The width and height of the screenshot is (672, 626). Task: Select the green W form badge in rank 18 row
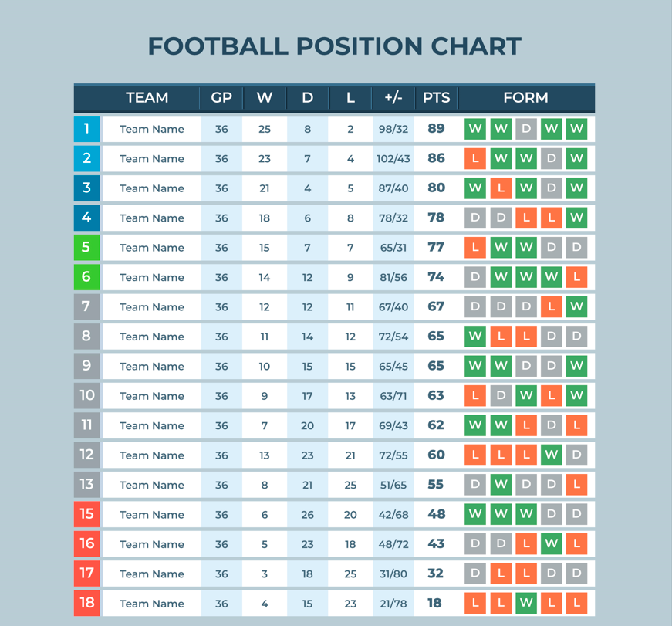(x=526, y=603)
